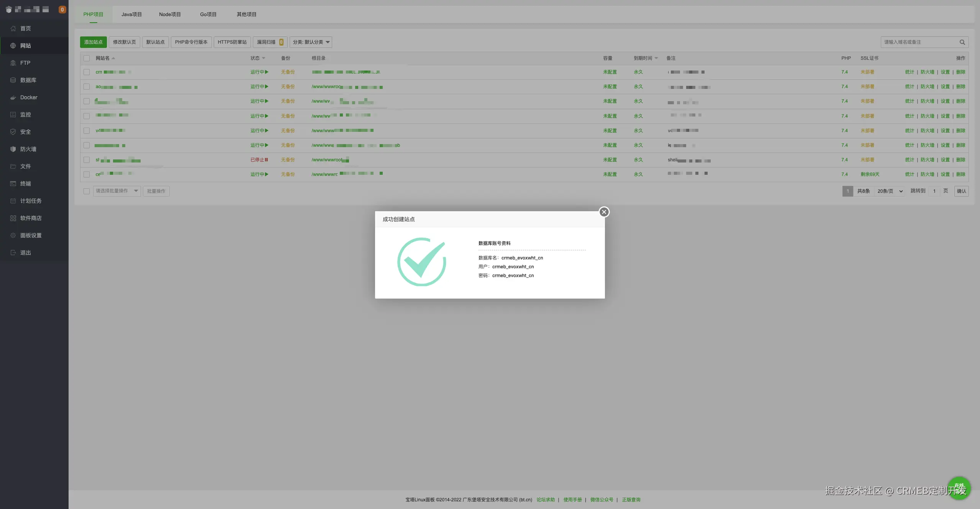Viewport: 980px width, 509px height.
Task: Expand the 分类: 默认分类 dropdown
Action: (x=311, y=42)
